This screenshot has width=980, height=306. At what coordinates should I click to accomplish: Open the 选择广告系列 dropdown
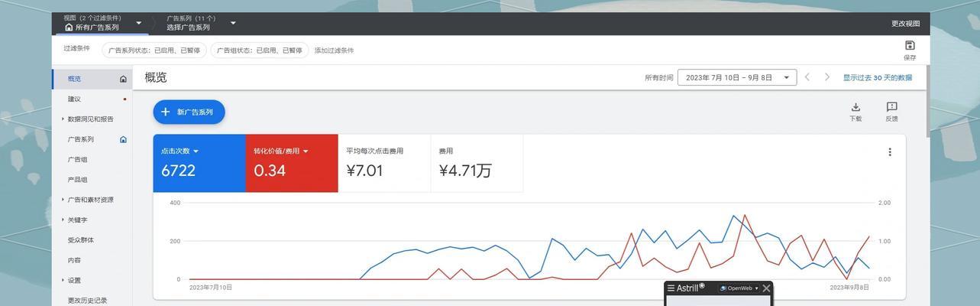pos(233,23)
